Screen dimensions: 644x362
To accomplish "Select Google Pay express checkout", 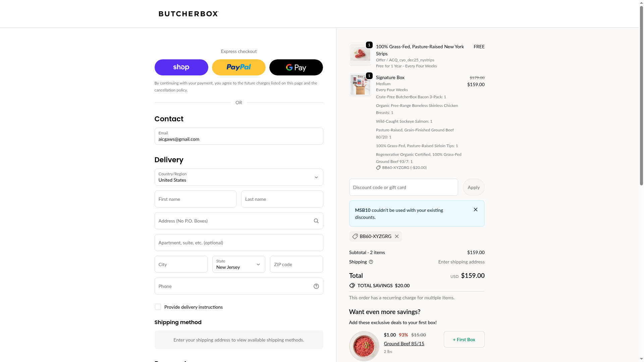I will click(x=296, y=67).
